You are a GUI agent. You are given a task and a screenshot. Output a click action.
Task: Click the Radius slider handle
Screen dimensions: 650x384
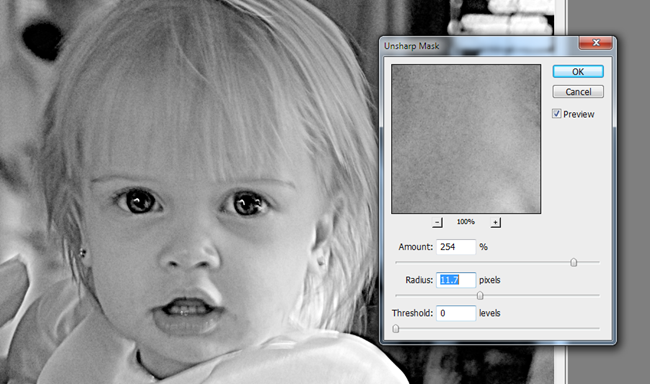point(480,295)
